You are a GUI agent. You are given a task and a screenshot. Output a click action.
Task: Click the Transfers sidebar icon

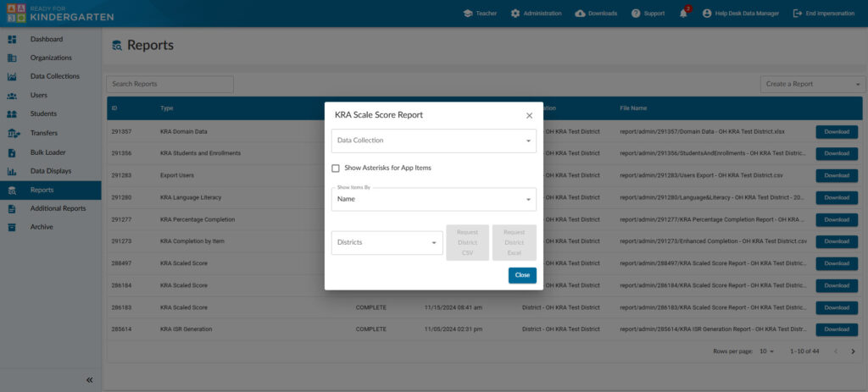(x=14, y=133)
